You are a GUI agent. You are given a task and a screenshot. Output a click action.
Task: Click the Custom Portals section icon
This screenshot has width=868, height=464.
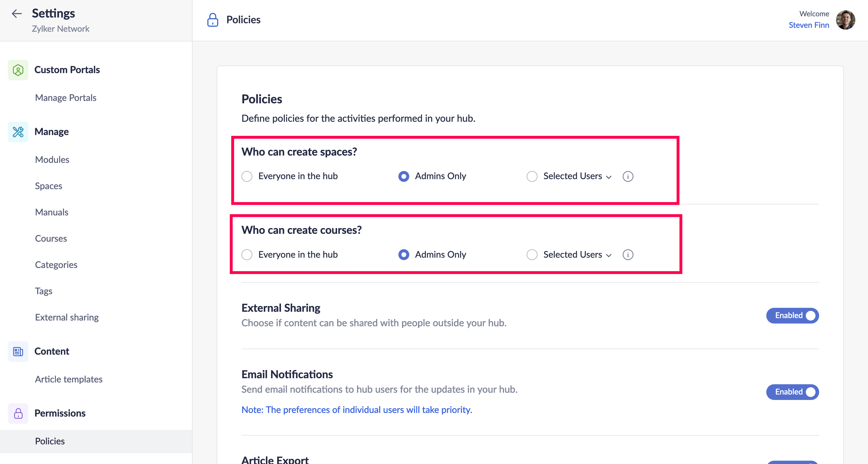18,70
